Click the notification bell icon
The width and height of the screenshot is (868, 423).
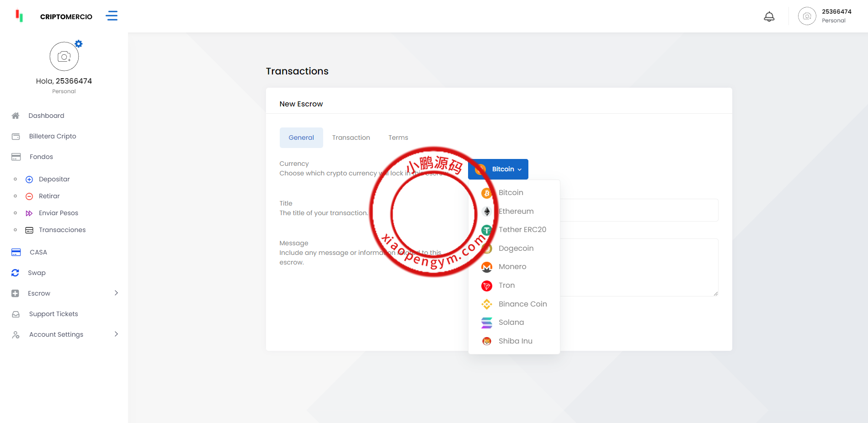click(769, 17)
